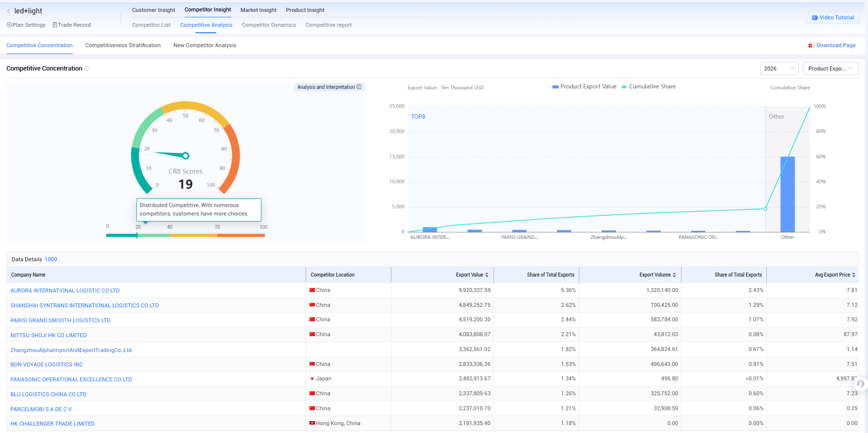
Task: Click the led+light plan title
Action: coord(28,11)
